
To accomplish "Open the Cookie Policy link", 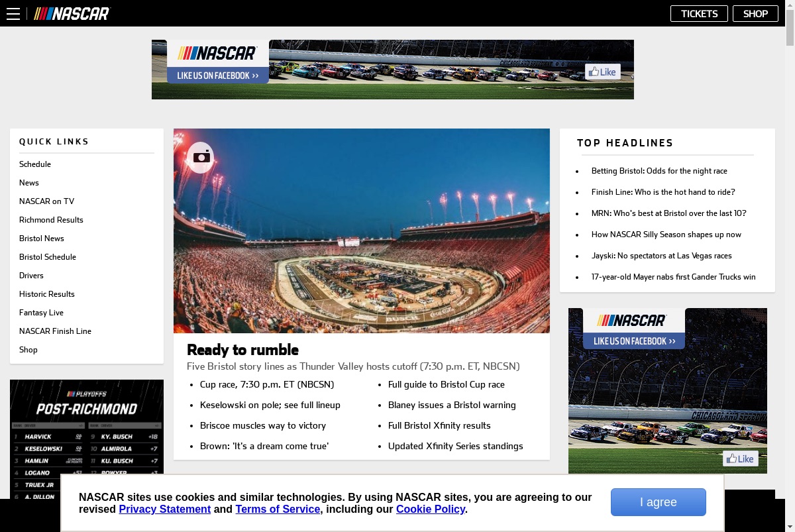I will [431, 509].
